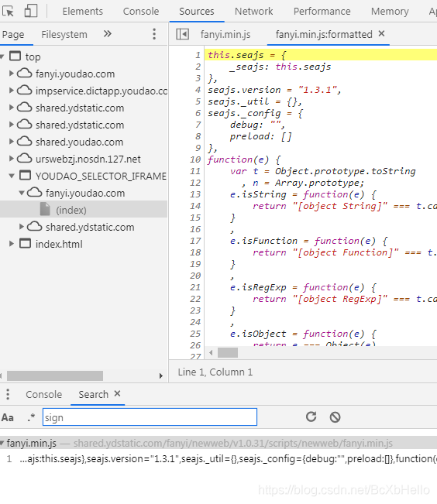437x504 pixels.
Task: Close the Search drawer tab
Action: pos(118,393)
